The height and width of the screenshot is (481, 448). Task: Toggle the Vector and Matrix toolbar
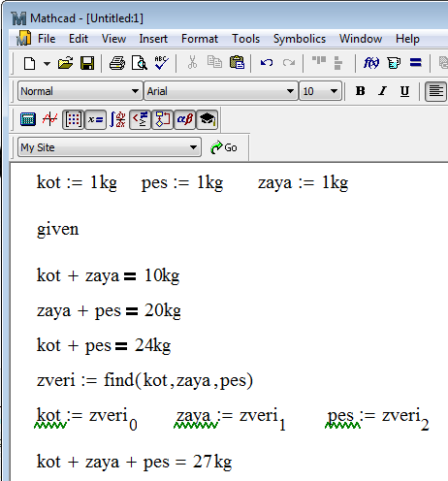coord(73,119)
